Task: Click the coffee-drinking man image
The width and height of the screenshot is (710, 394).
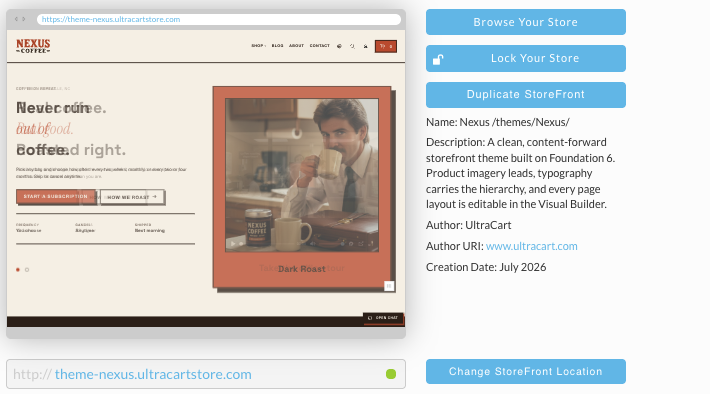Action: tap(302, 175)
